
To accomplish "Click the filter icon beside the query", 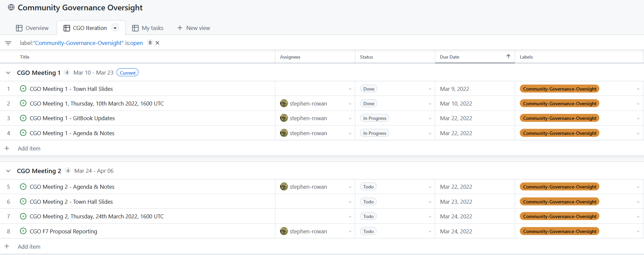I will [x=8, y=43].
